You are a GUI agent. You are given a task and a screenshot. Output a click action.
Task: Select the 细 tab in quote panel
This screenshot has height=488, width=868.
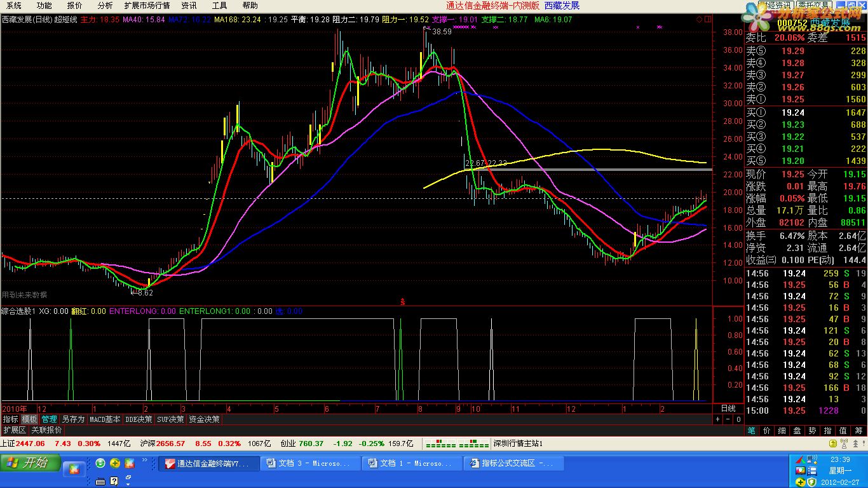point(782,431)
